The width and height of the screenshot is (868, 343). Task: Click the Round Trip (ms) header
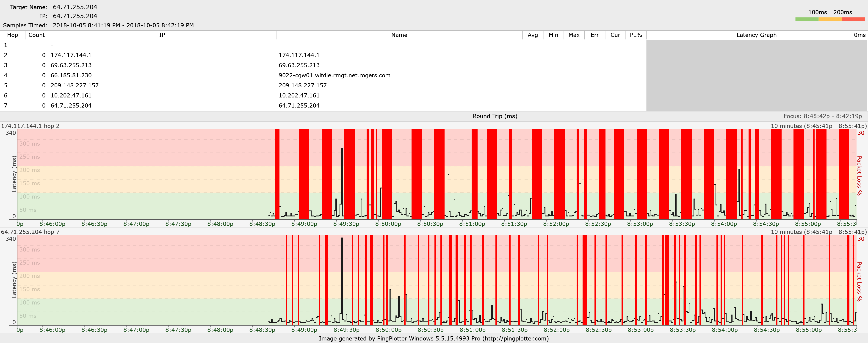point(495,116)
